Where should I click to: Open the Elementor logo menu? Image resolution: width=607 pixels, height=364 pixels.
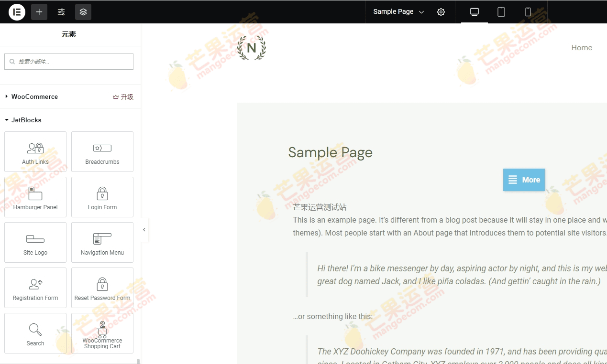click(17, 12)
